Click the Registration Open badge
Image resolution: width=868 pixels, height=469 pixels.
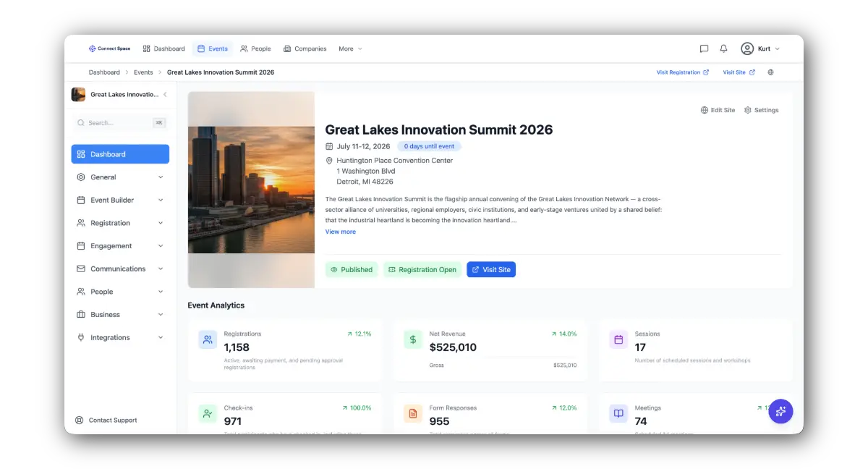click(422, 269)
